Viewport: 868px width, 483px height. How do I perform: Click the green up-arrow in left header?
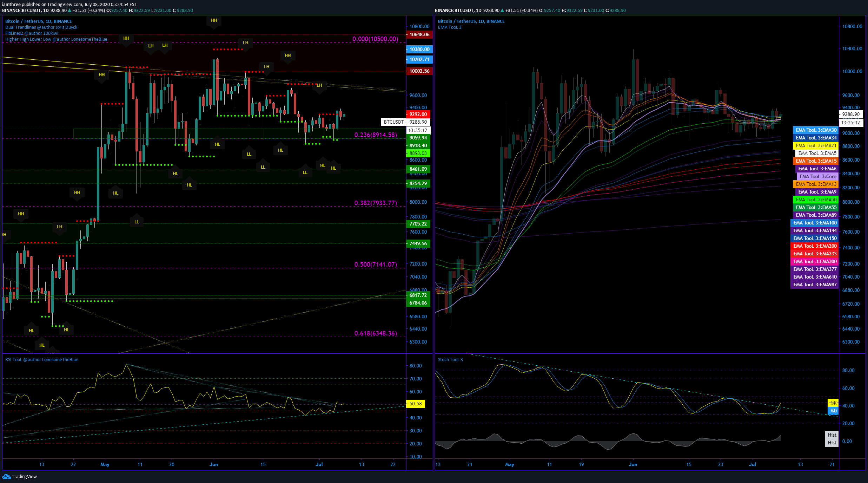[69, 11]
